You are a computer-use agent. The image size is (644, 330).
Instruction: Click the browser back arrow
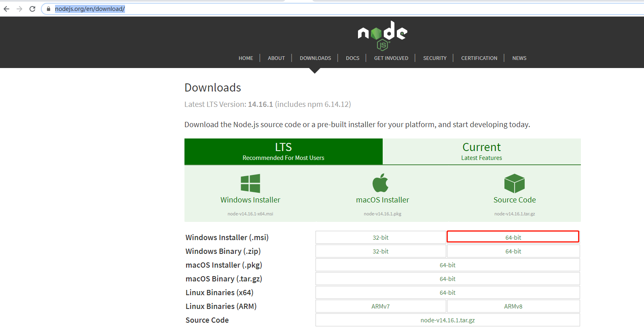coord(6,9)
